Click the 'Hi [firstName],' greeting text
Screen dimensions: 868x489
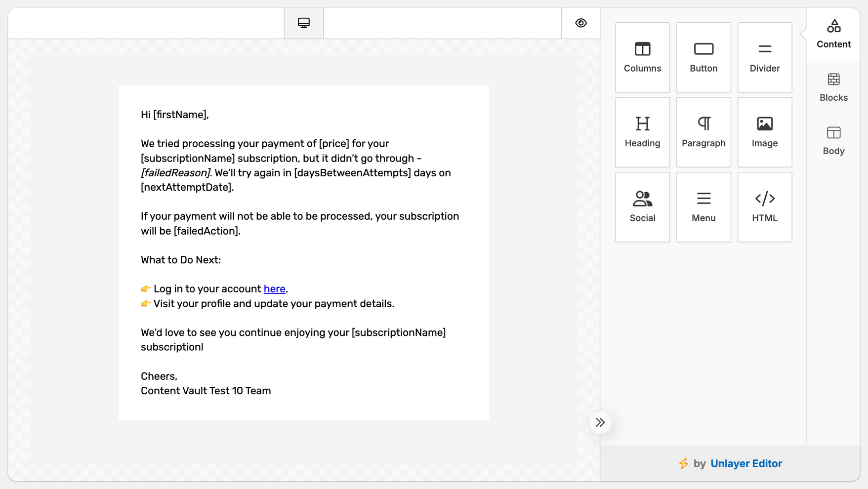point(175,115)
